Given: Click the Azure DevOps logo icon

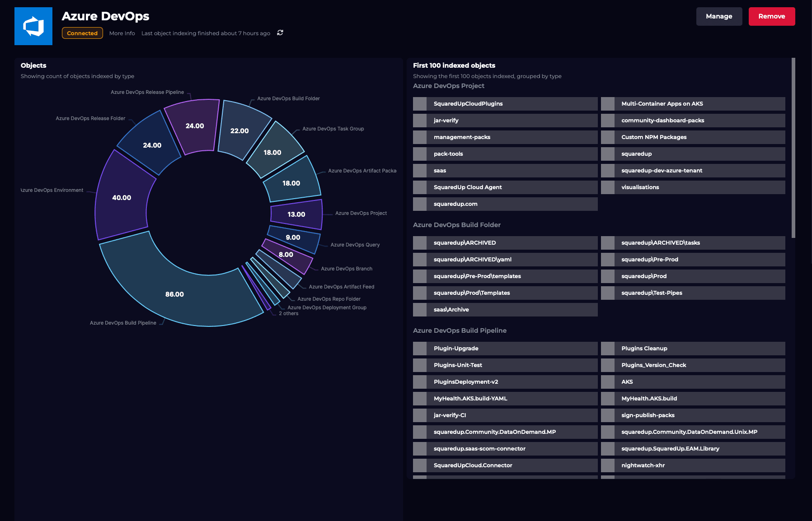Looking at the screenshot, I should pyautogui.click(x=33, y=26).
